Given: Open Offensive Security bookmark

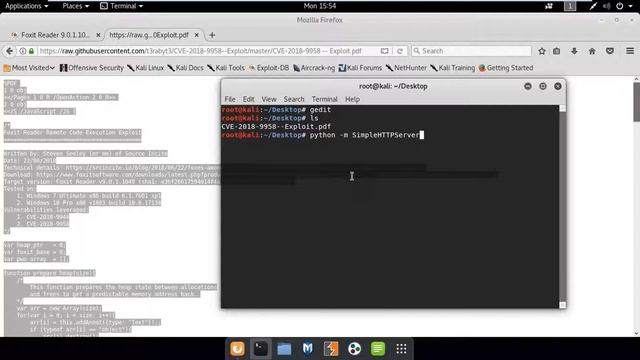Looking at the screenshot, I should [92, 68].
